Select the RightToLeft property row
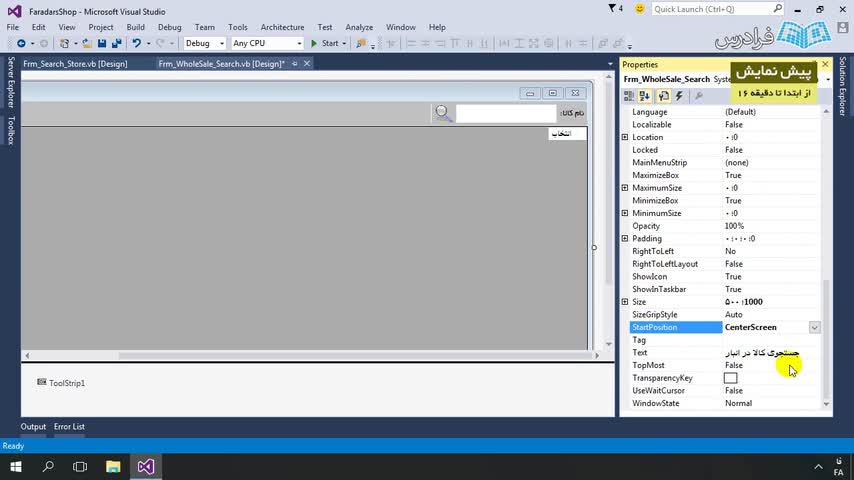 [x=722, y=251]
